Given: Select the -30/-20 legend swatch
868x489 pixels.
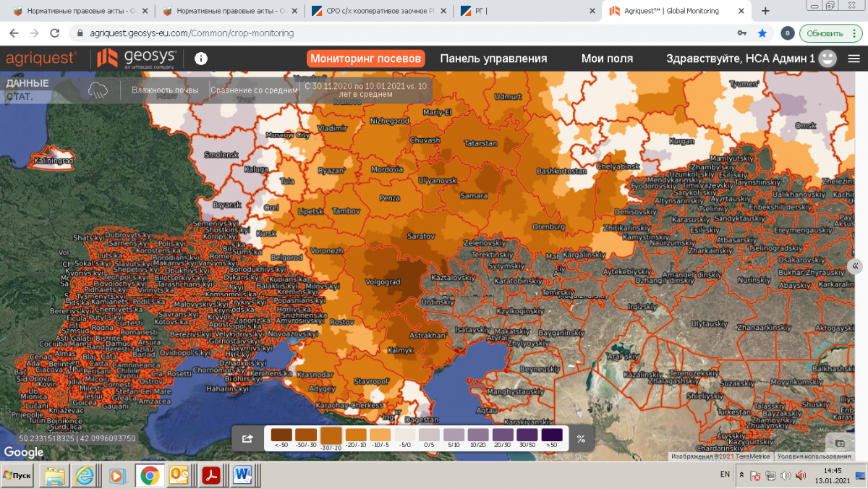Looking at the screenshot, I should pos(331,437).
